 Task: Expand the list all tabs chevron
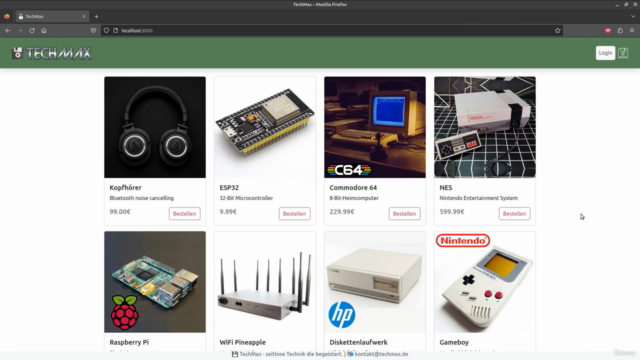(x=633, y=17)
